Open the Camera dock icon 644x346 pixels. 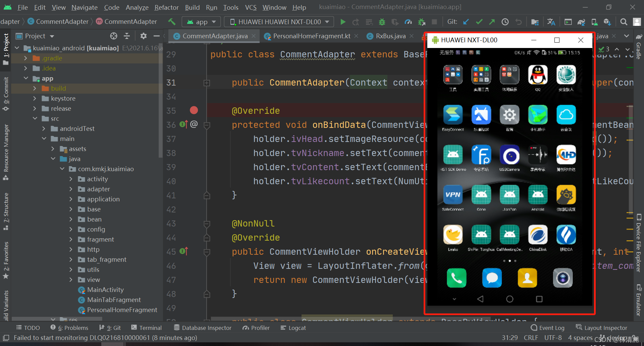tap(563, 278)
